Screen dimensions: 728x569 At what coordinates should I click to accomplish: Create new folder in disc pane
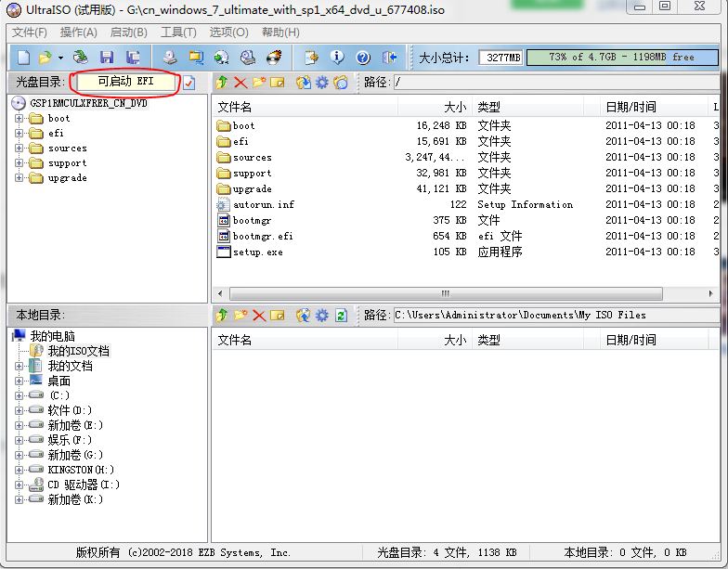[x=259, y=83]
